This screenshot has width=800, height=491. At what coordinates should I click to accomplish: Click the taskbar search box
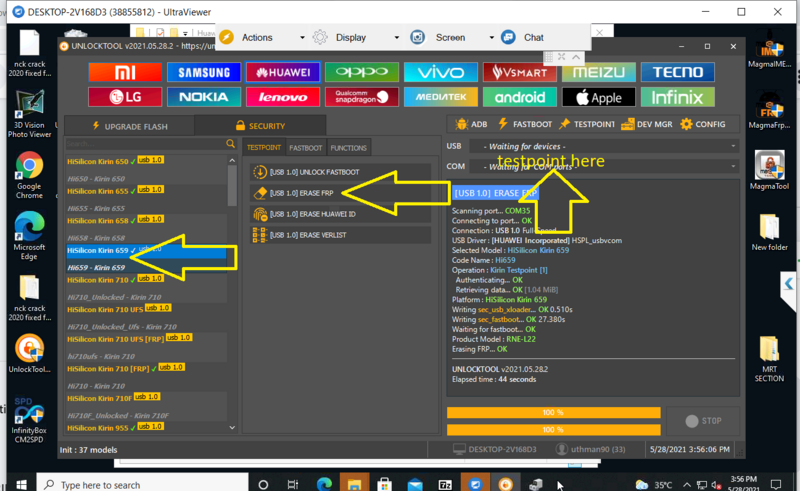click(x=142, y=484)
